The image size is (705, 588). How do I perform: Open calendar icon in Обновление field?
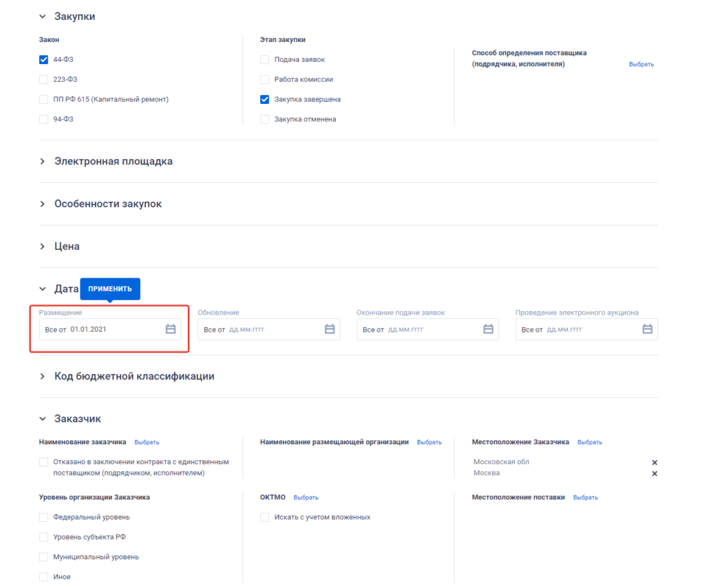pos(329,329)
